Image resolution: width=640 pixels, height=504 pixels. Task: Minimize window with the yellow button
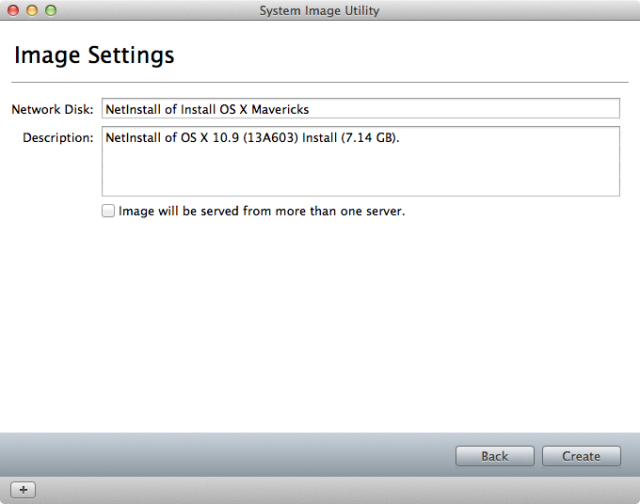pos(32,10)
